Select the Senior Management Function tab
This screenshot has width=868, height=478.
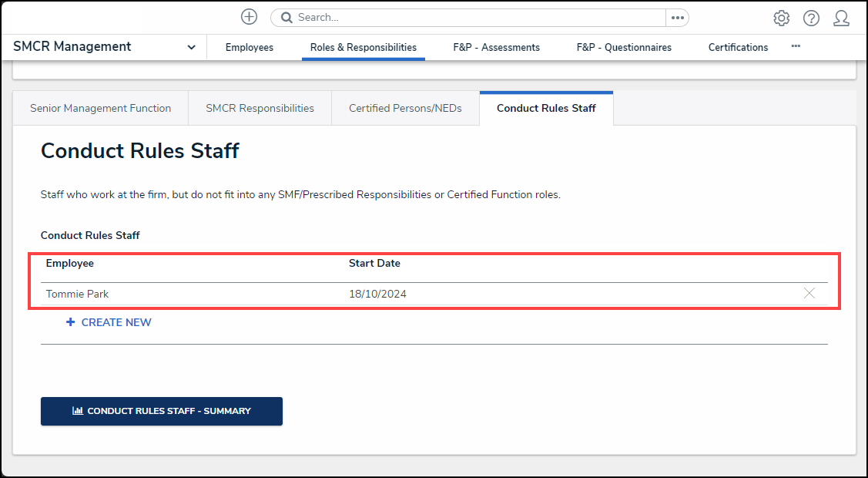99,108
